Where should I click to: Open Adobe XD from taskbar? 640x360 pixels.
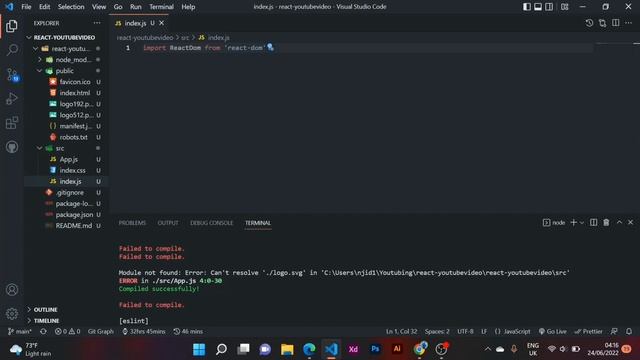point(353,349)
